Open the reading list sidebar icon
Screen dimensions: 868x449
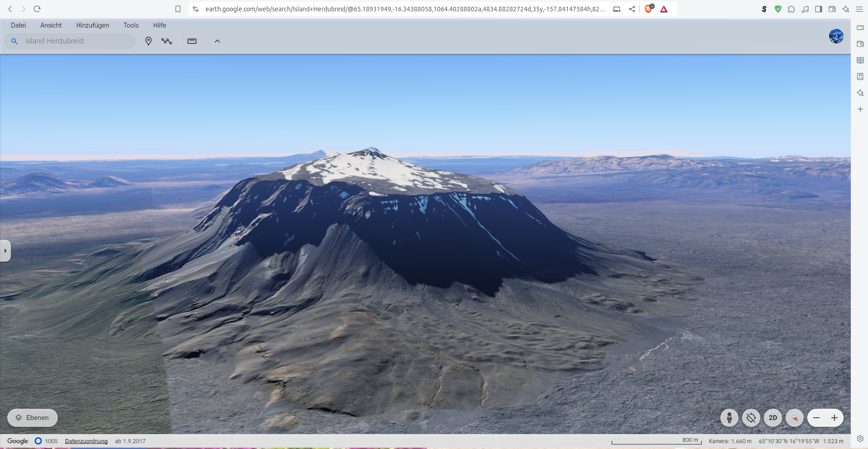(x=860, y=60)
